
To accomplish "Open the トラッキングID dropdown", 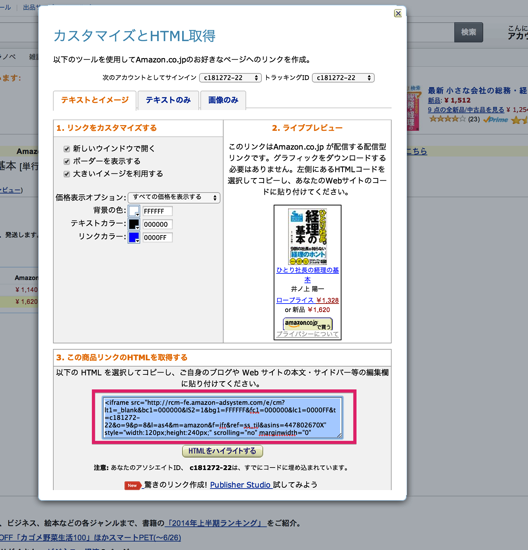I will pos(343,78).
